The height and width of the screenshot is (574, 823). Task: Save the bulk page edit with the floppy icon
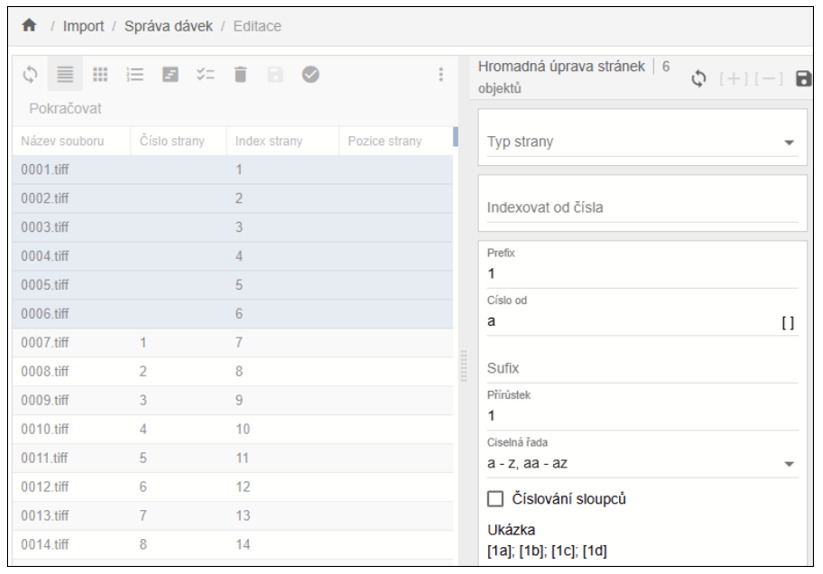(803, 78)
